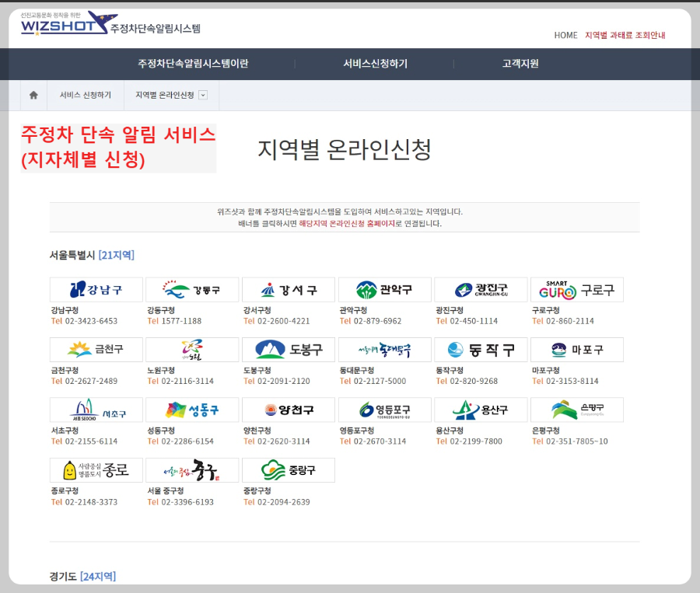Open the 영등포구 district emblem
The width and height of the screenshot is (700, 593).
coord(384,410)
